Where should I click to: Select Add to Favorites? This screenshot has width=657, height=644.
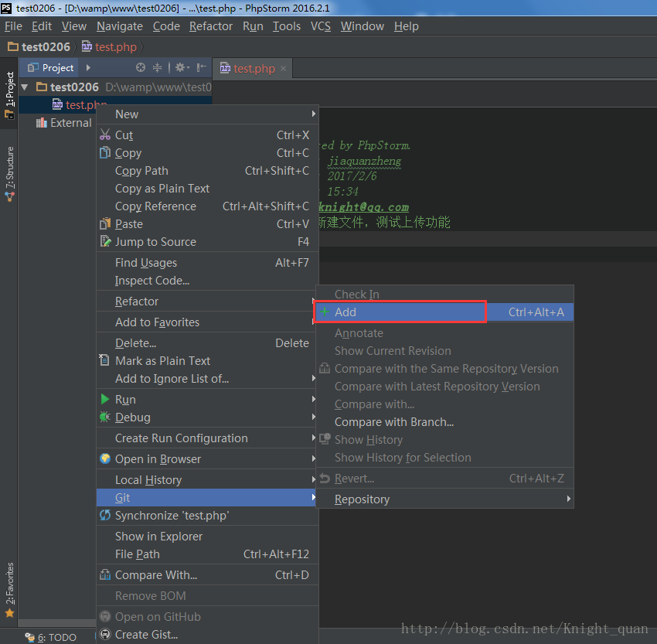point(157,322)
